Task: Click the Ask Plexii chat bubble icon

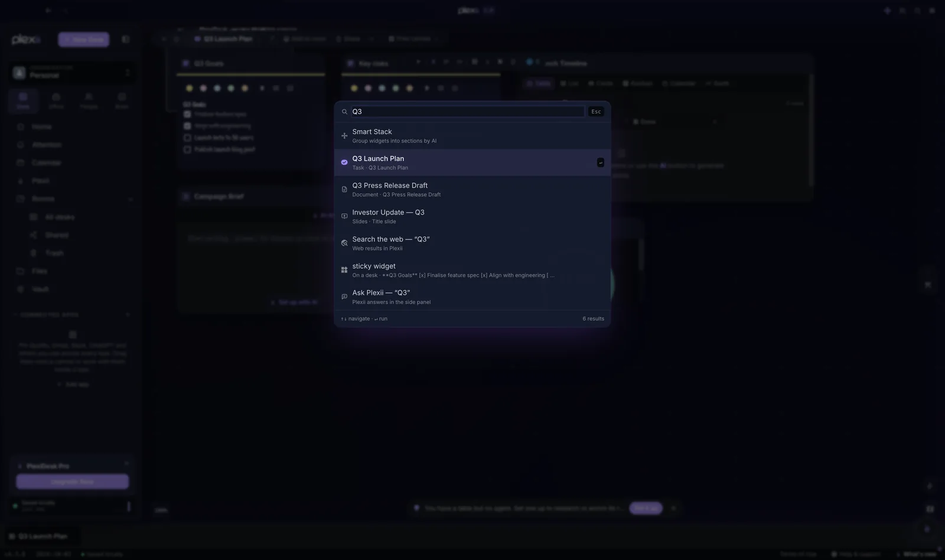Action: coord(344,297)
